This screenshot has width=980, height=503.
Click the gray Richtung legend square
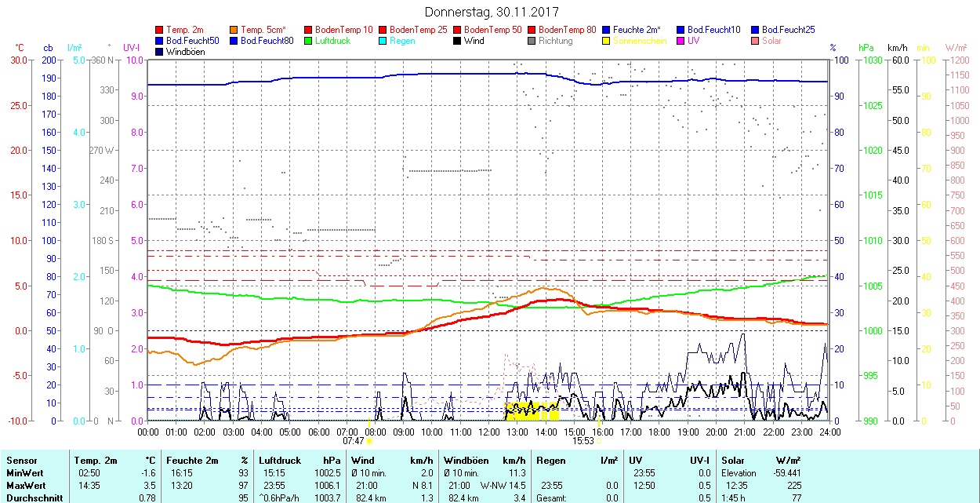point(532,41)
